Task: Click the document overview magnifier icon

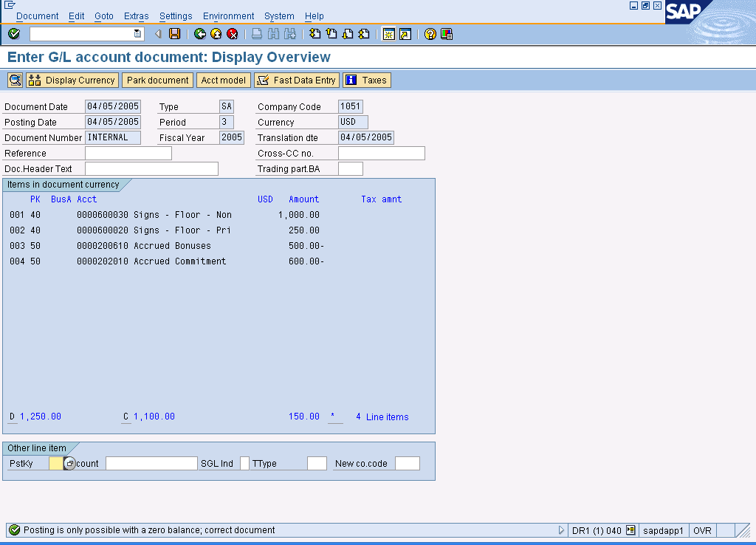Action: (16, 80)
